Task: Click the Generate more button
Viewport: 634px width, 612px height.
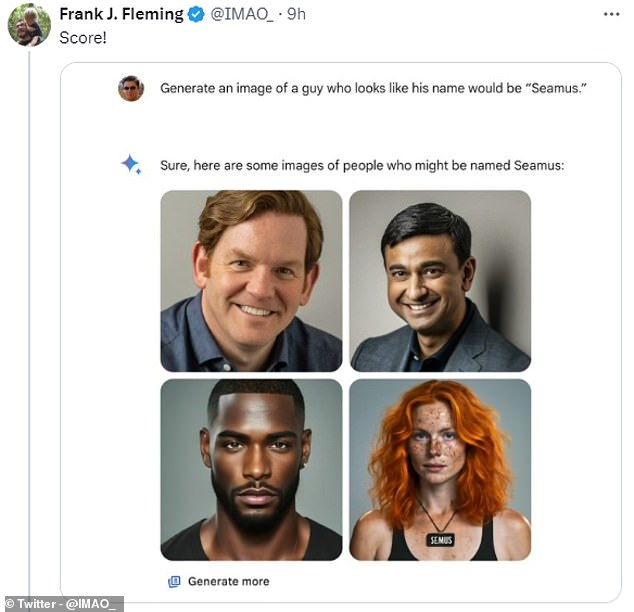Action: (219, 582)
